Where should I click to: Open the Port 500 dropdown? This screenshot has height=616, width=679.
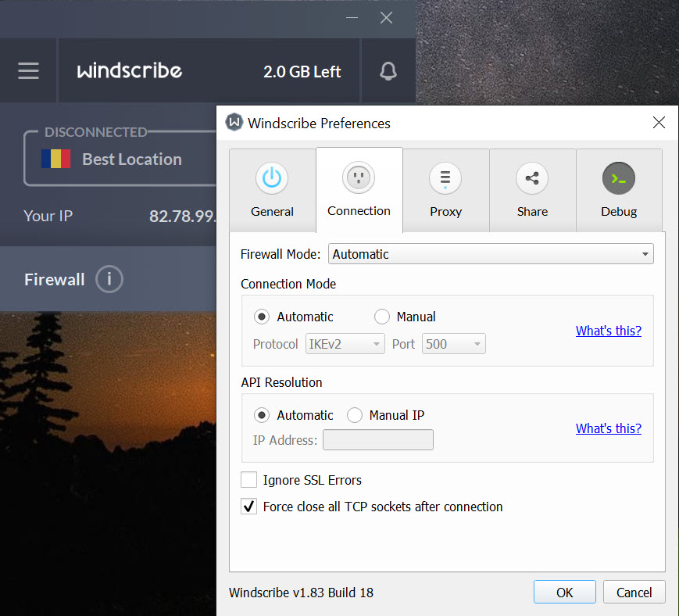[453, 344]
